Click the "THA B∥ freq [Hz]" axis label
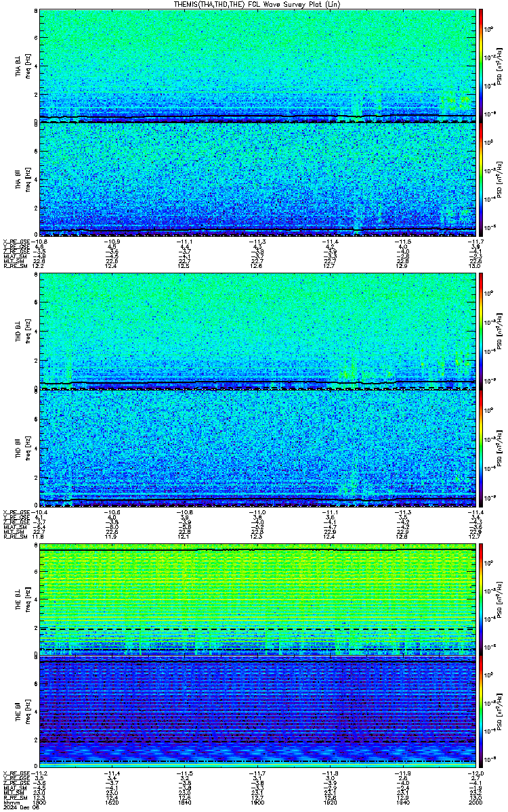Image resolution: width=508 pixels, height=812 pixels. pos(22,180)
